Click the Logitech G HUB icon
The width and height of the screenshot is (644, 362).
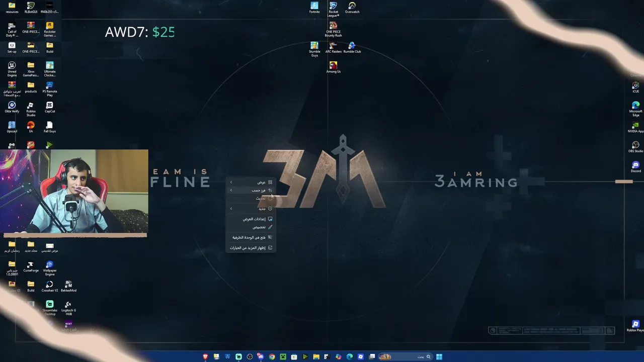68,308
